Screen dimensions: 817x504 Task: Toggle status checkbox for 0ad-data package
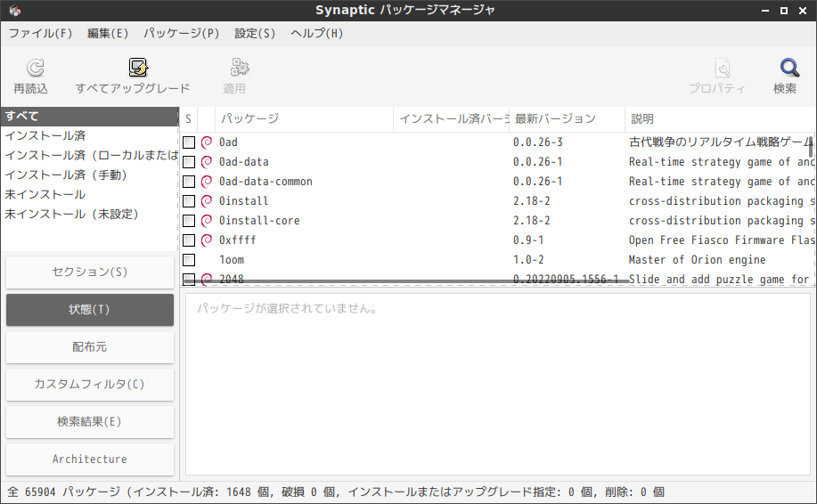(x=189, y=162)
